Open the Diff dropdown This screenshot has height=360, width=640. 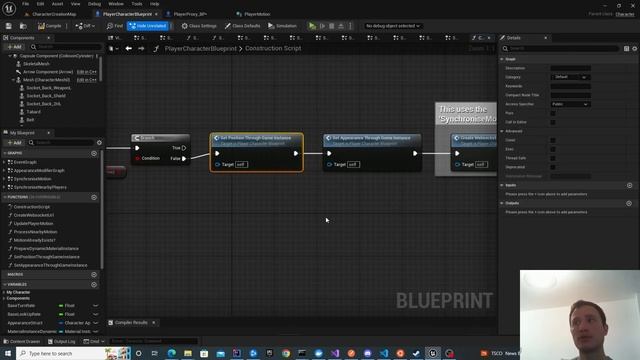[85, 26]
